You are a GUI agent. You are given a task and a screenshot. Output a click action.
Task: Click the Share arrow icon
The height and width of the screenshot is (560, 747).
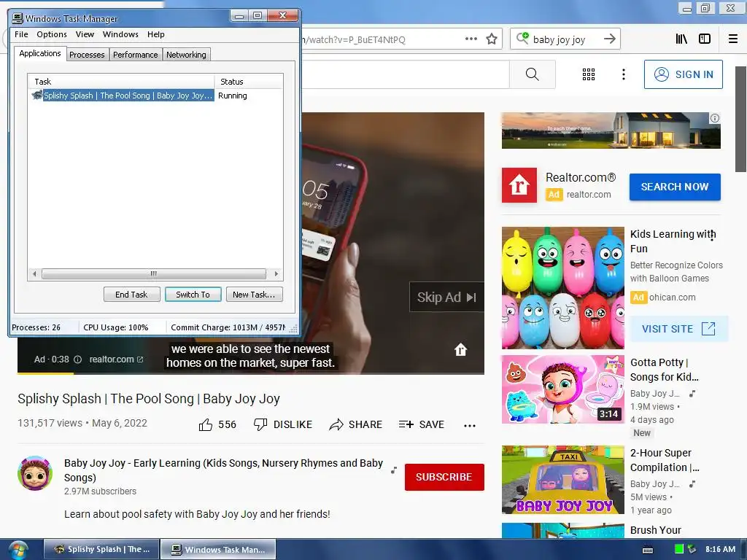336,424
